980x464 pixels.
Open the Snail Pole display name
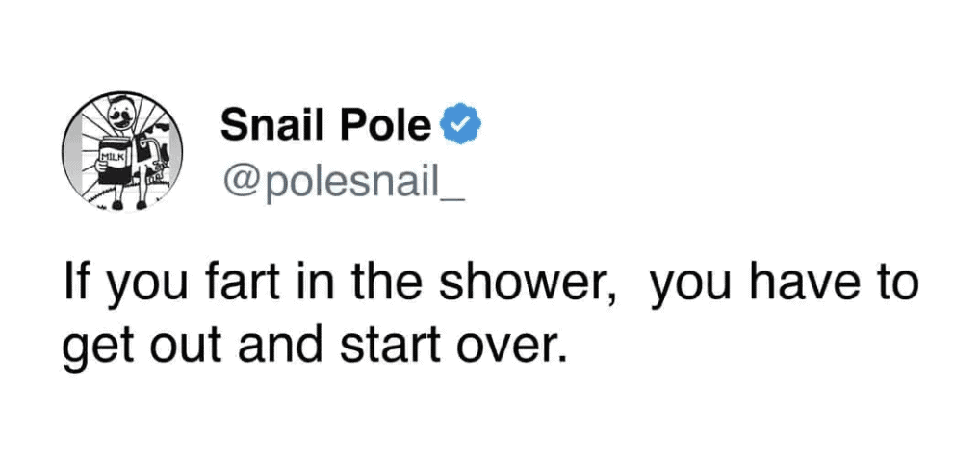point(325,125)
